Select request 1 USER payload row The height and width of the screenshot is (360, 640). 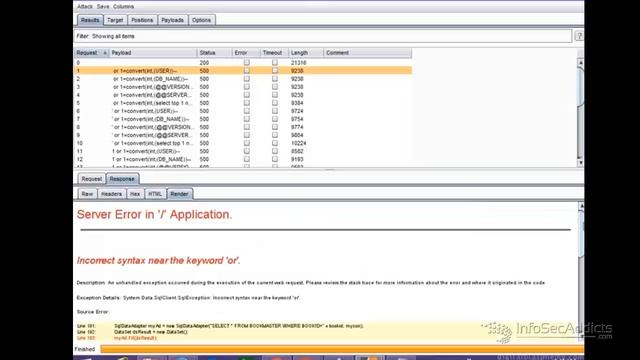click(243, 71)
